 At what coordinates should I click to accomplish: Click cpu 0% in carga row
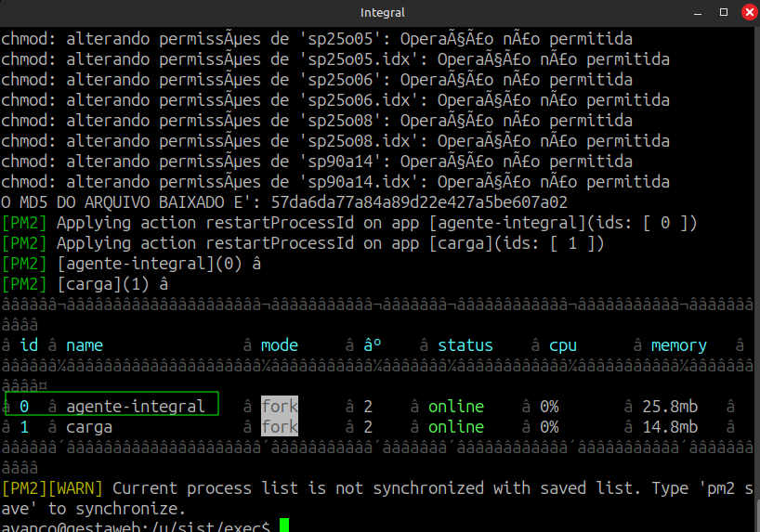point(549,426)
